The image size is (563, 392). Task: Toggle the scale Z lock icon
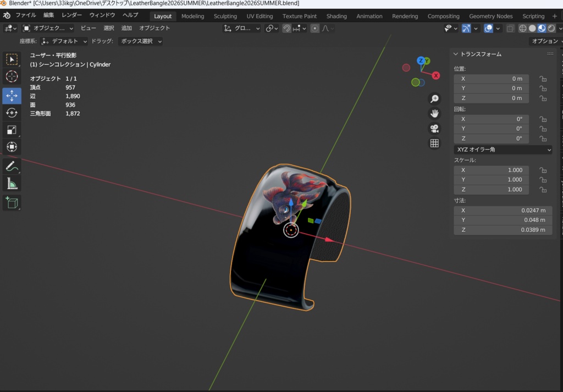[x=543, y=189]
